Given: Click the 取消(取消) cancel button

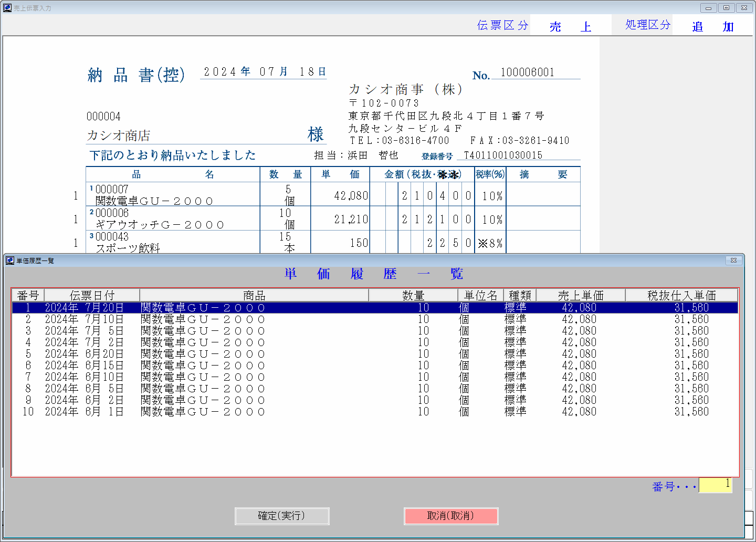Looking at the screenshot, I should click(x=450, y=516).
